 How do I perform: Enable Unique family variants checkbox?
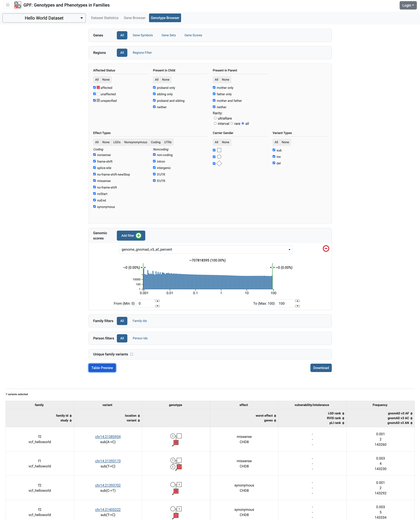pyautogui.click(x=132, y=354)
